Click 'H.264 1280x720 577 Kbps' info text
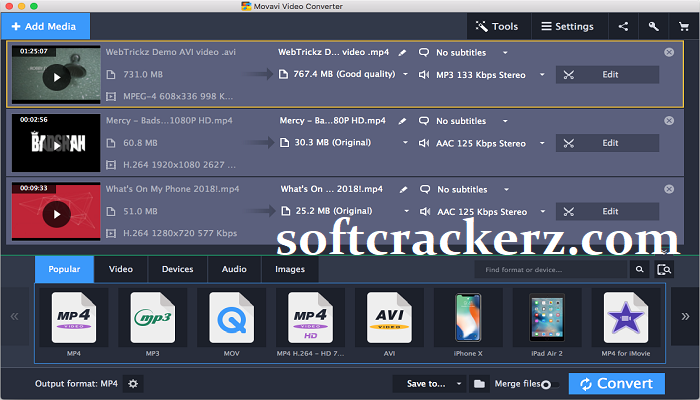The height and width of the screenshot is (400, 700). pos(180,233)
